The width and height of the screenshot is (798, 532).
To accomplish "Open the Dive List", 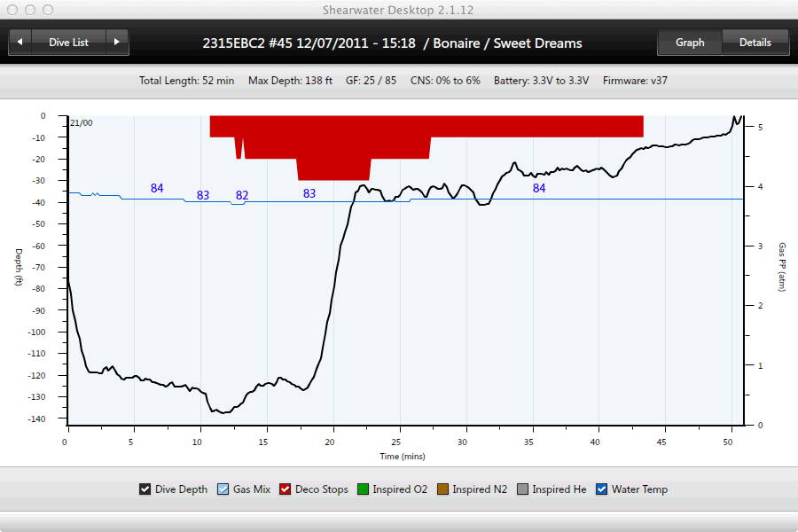I will (x=68, y=42).
